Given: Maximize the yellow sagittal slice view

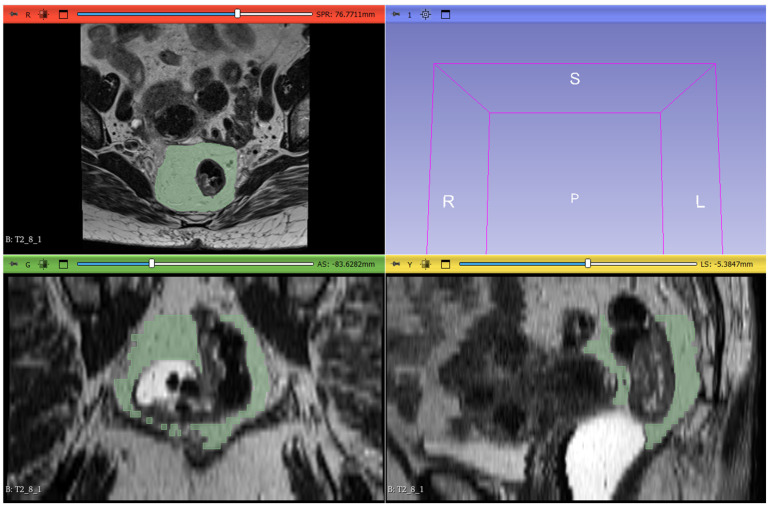Looking at the screenshot, I should [x=446, y=264].
